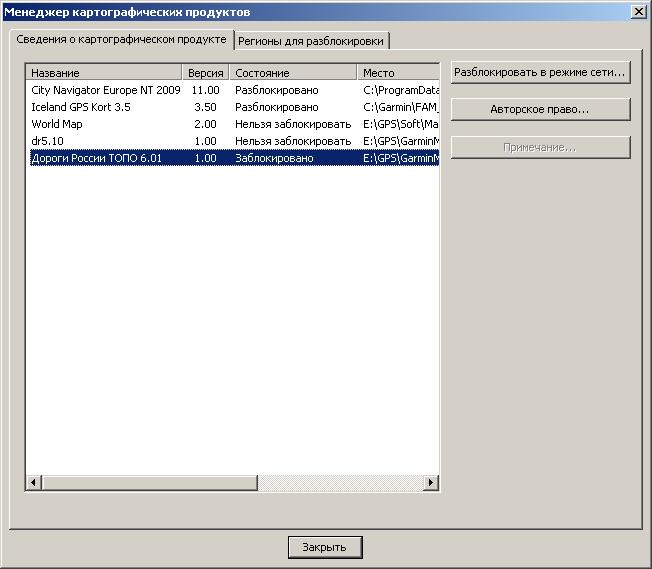Open the Сведения о картографическом продукте tab

pos(120,40)
